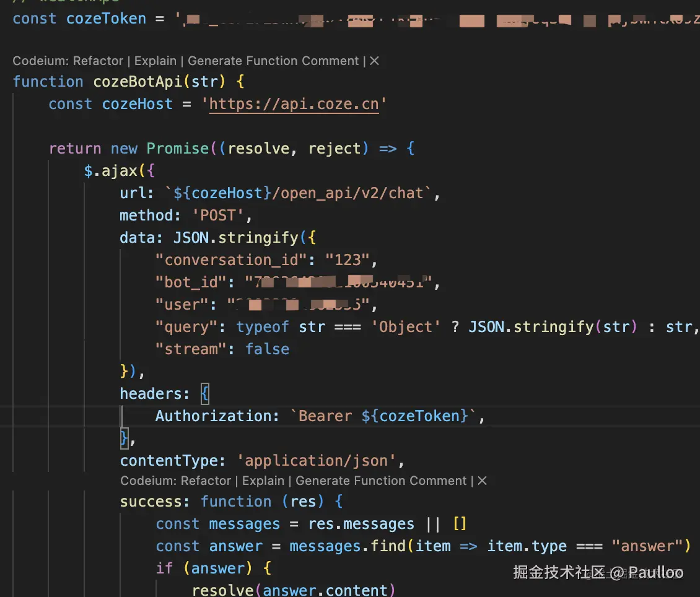Click the 'Object' string literal
The width and height of the screenshot is (700, 597).
406,326
